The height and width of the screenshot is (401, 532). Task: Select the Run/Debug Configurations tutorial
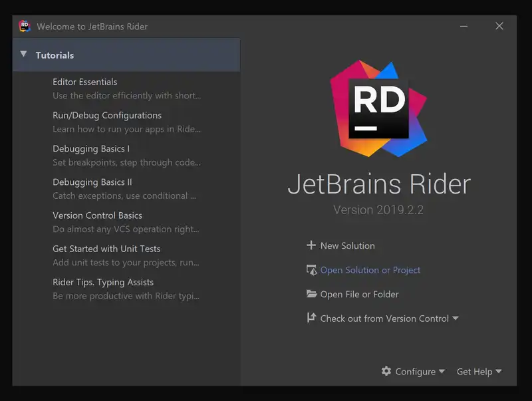click(107, 115)
